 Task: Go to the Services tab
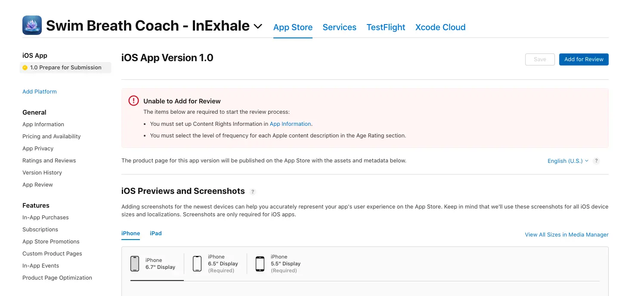pyautogui.click(x=339, y=27)
